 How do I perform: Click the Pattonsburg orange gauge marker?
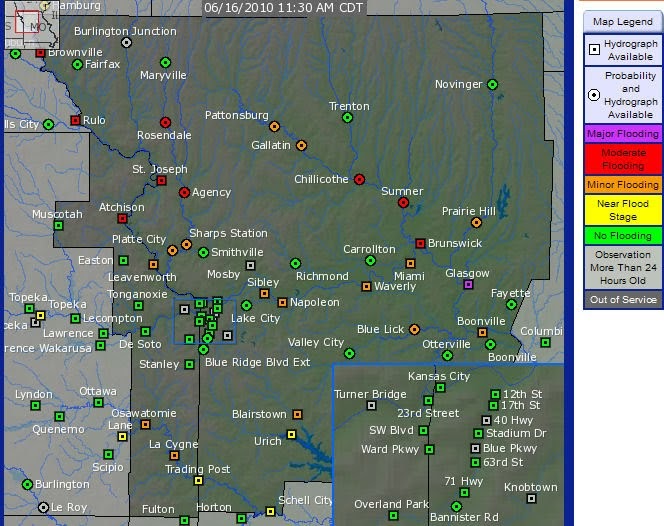pos(274,126)
